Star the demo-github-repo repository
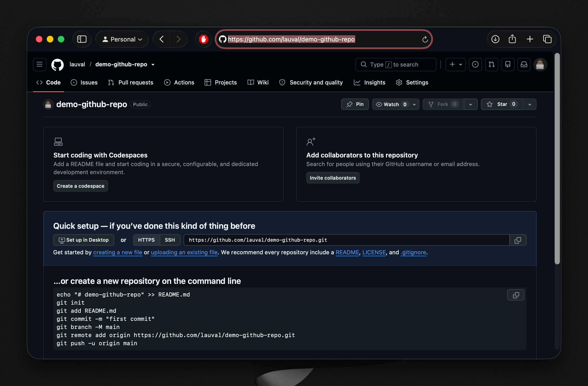Screen dimensions: 588x386 click(x=502, y=104)
